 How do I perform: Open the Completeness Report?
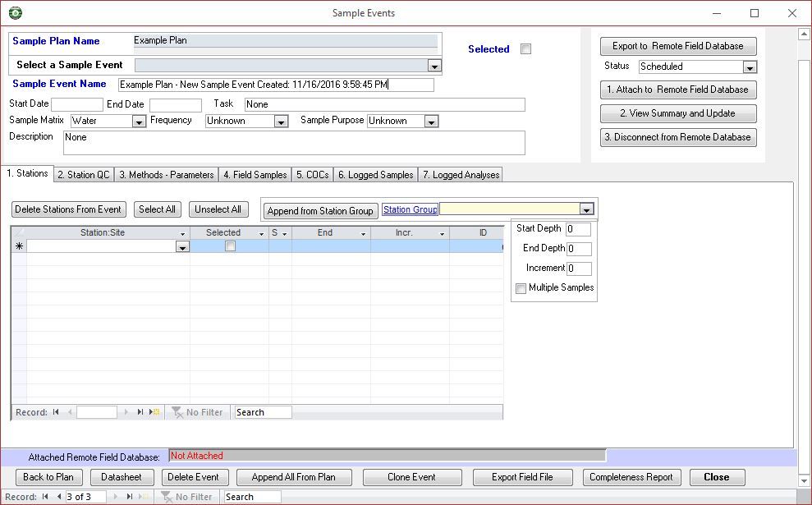point(631,477)
